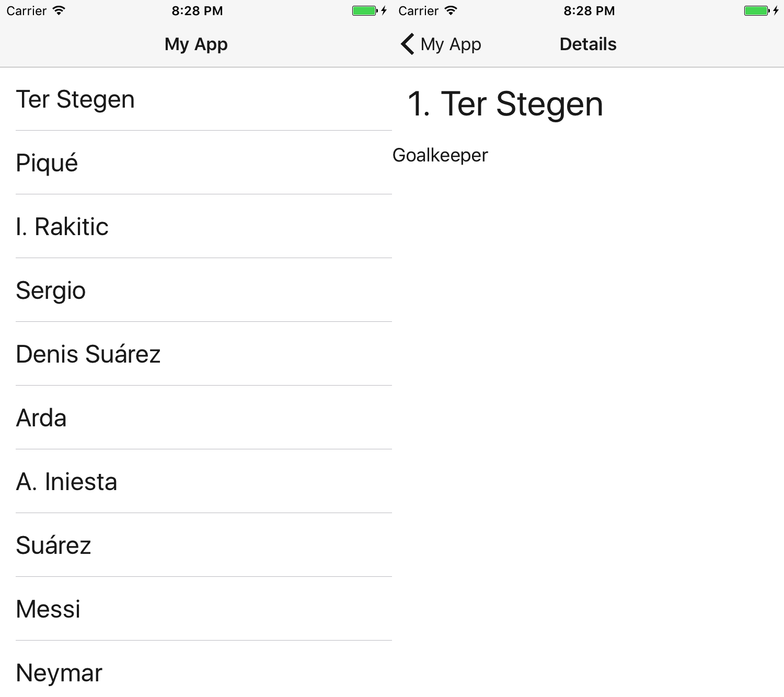Tap the My App title header
The height and width of the screenshot is (697, 784).
coord(196,44)
